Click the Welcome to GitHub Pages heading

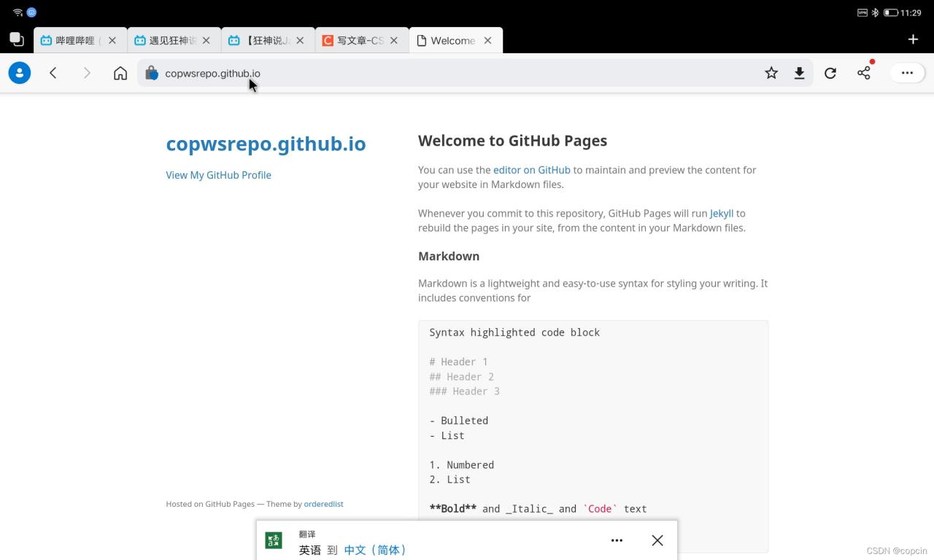(512, 141)
